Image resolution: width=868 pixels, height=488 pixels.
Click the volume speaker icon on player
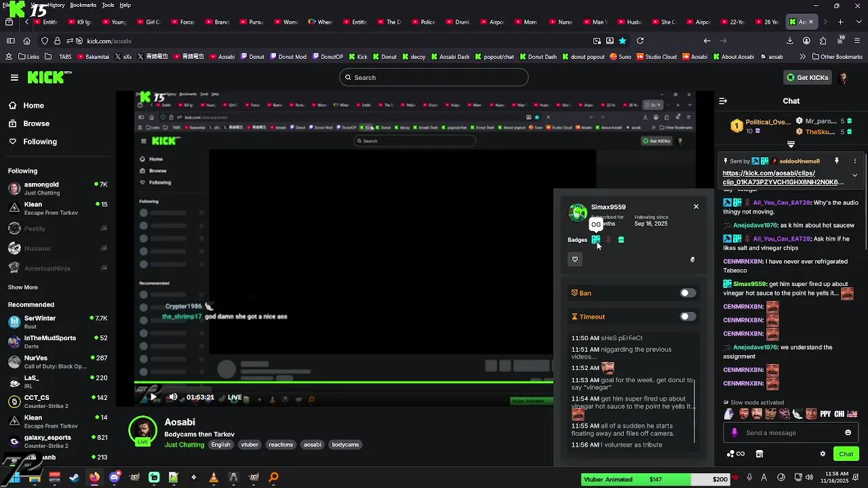(173, 397)
